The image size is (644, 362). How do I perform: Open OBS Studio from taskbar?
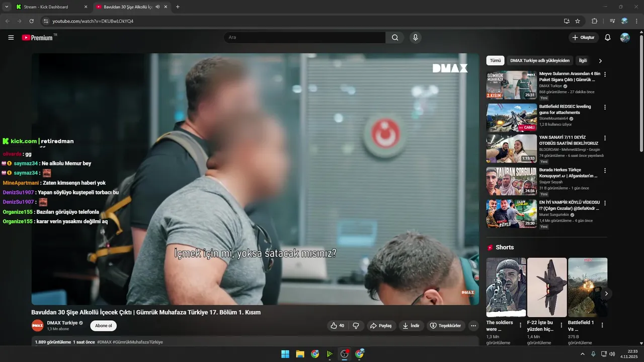click(344, 354)
